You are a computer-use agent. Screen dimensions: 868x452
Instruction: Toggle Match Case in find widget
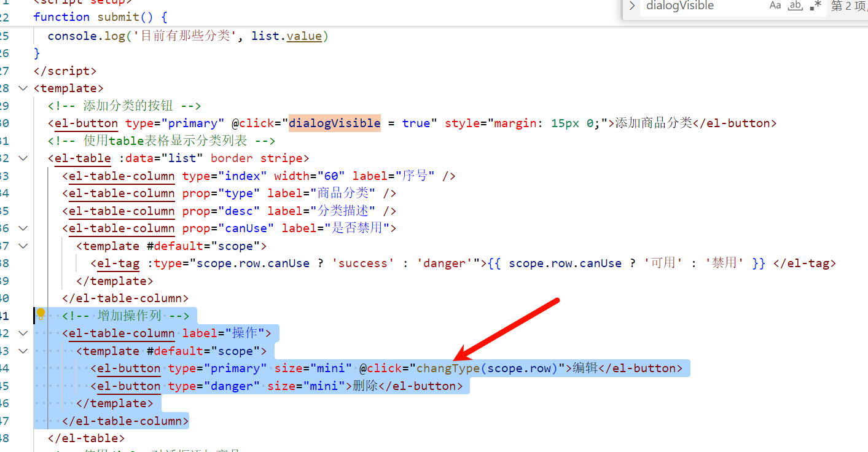(x=775, y=6)
